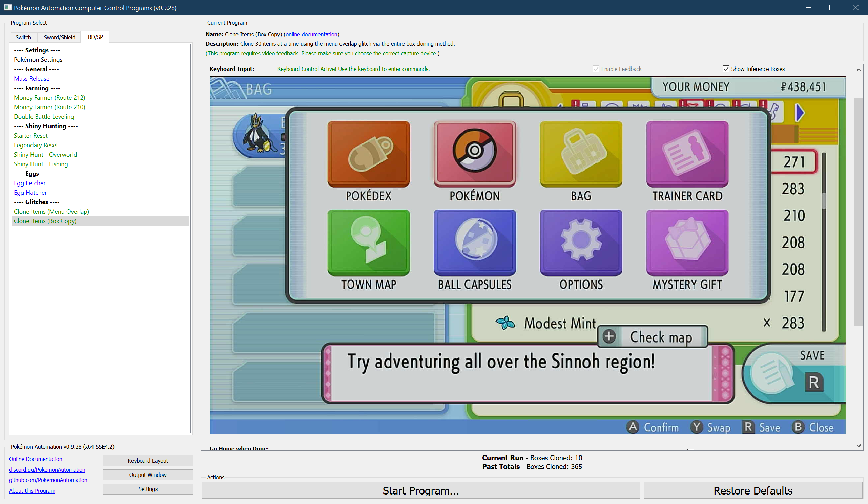868x504 pixels.
Task: Click the Ball Capsules menu icon
Action: (474, 242)
